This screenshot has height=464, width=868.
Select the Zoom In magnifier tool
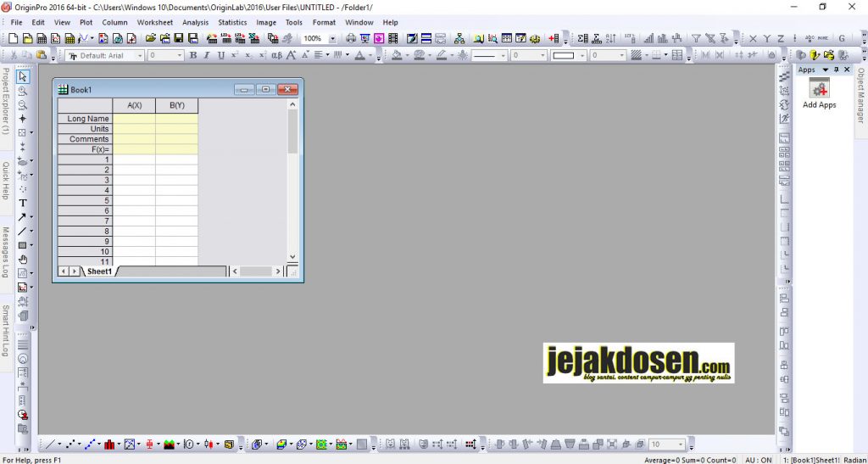coord(22,91)
